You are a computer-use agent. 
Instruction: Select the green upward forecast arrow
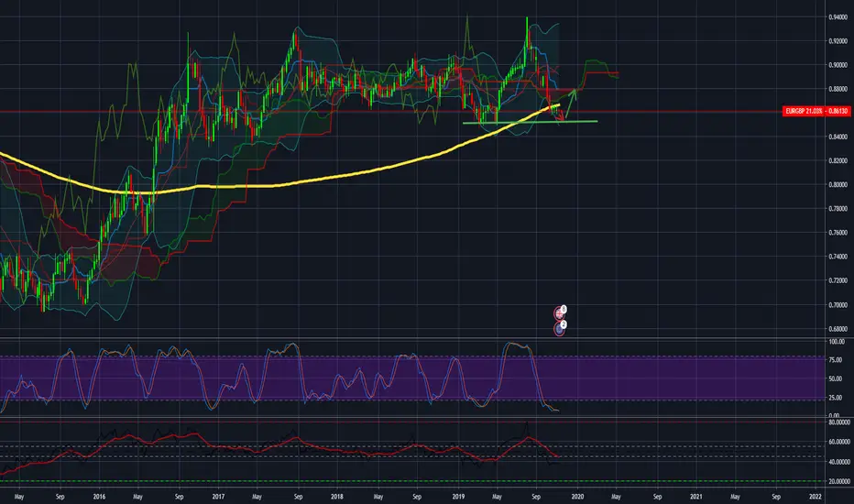(x=570, y=104)
